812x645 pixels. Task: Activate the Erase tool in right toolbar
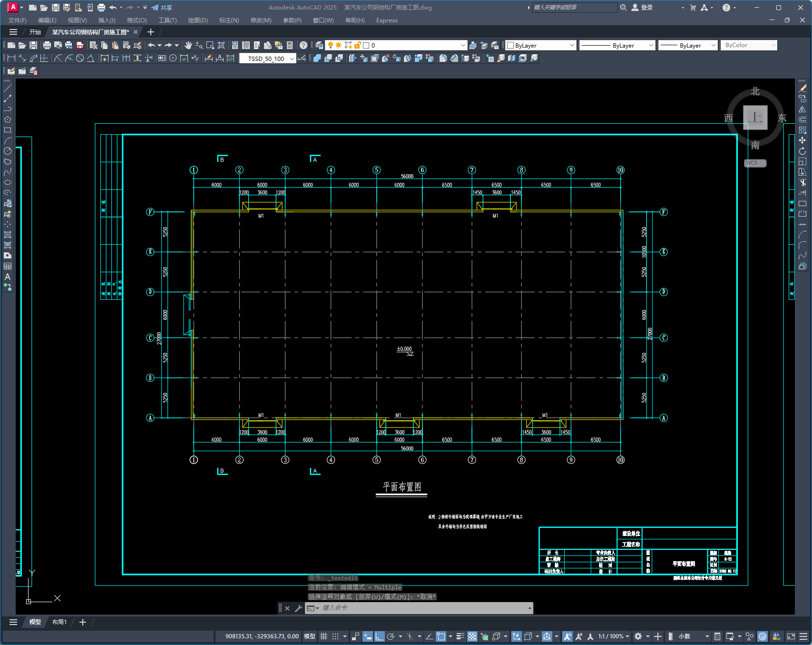802,88
